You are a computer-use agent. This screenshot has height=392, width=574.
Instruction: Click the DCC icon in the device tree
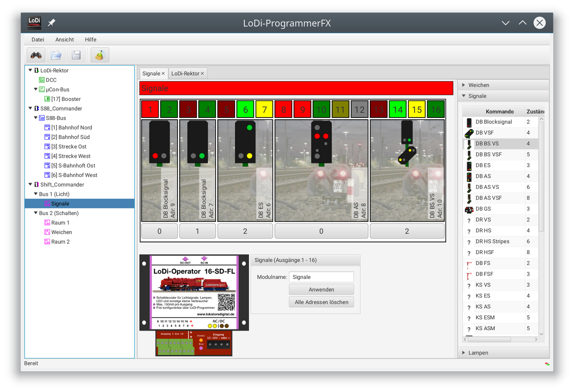pyautogui.click(x=42, y=80)
